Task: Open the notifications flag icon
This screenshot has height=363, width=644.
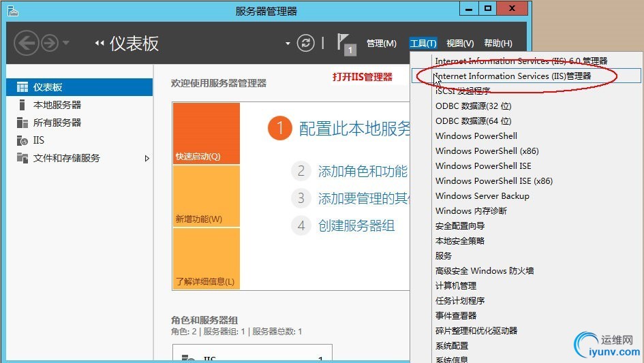Action: coord(346,44)
